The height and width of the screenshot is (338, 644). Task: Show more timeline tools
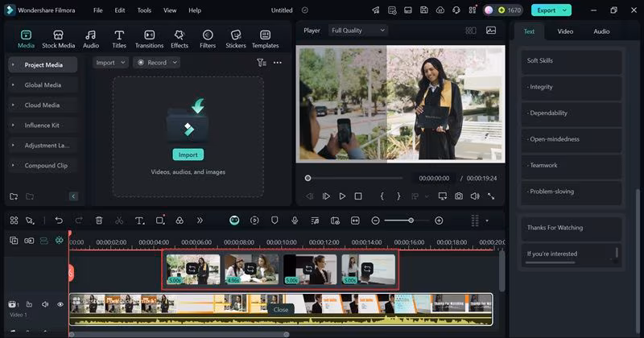(200, 221)
